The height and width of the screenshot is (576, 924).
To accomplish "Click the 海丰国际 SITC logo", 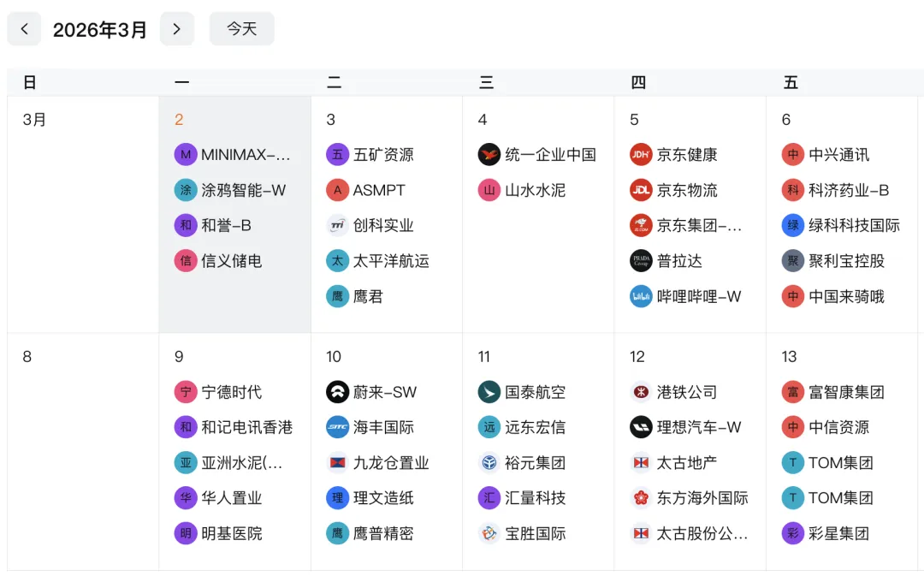I will pos(337,427).
